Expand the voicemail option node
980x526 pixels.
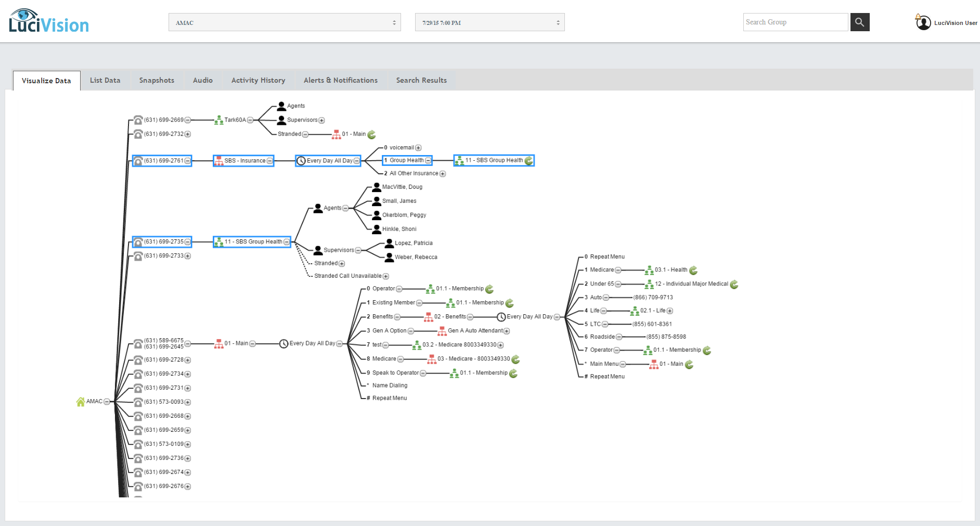[418, 148]
